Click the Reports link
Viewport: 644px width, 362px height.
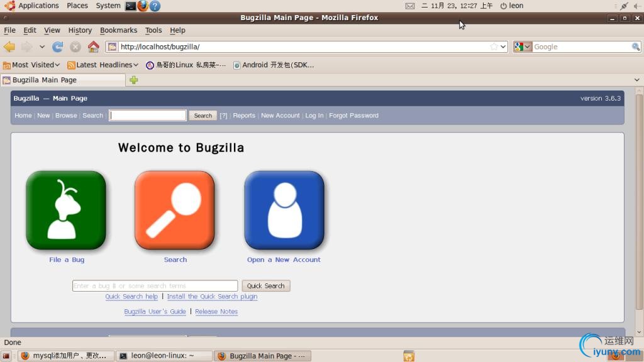tap(244, 116)
